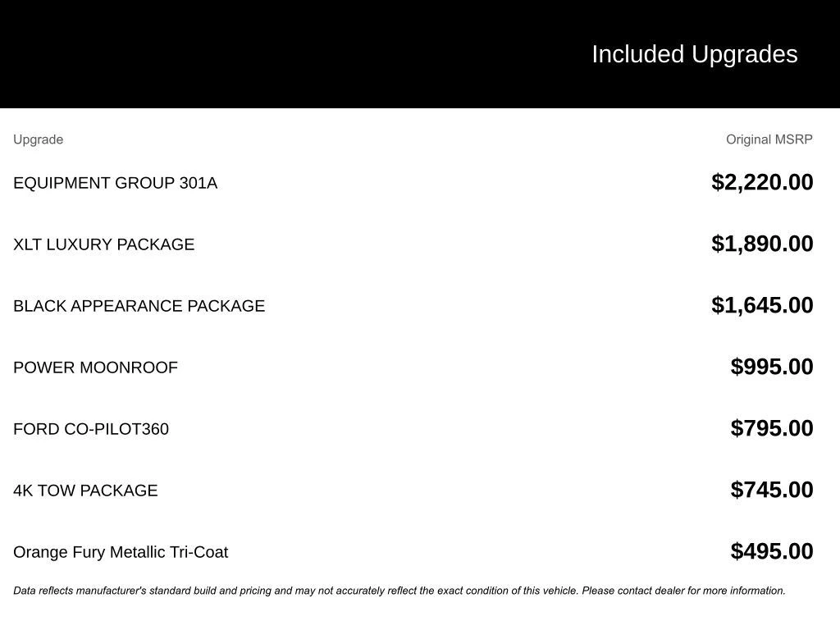Click the empty black header banner area
Screen dimensions: 840x630
tap(246, 54)
